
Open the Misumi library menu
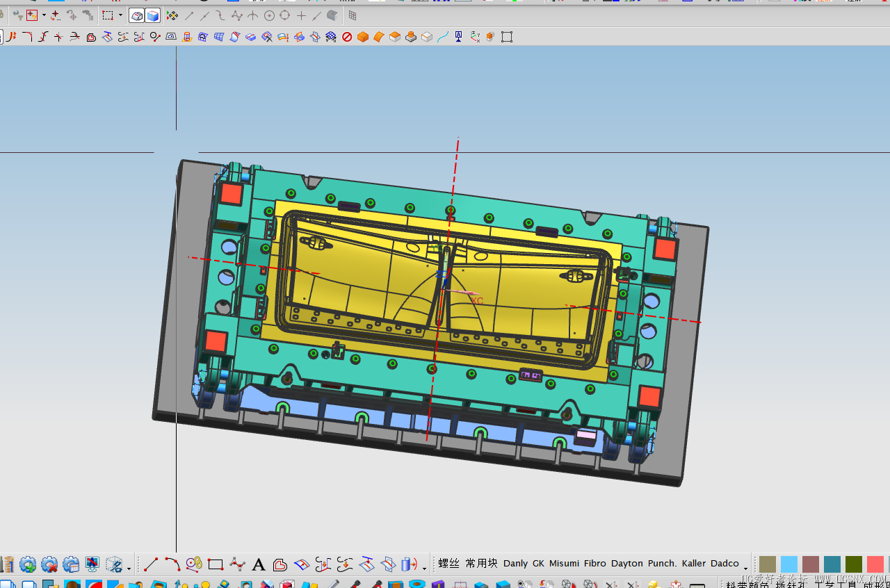564,564
